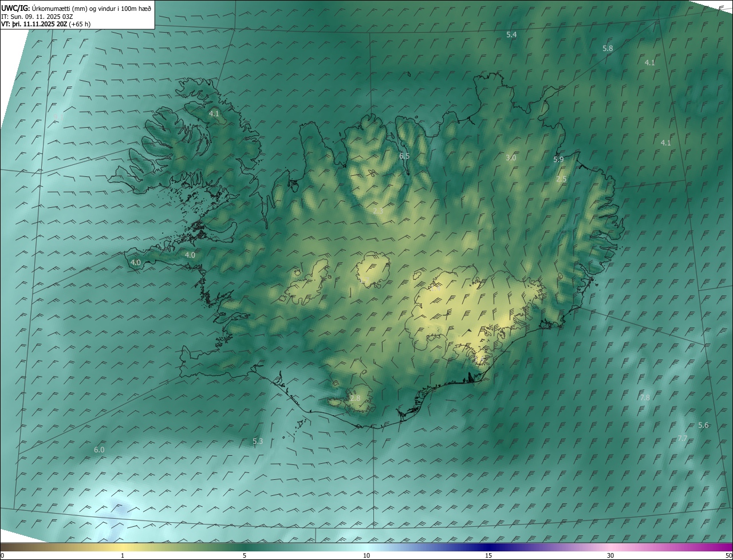
Task: Click the 5.6 value label
Action: tap(703, 425)
